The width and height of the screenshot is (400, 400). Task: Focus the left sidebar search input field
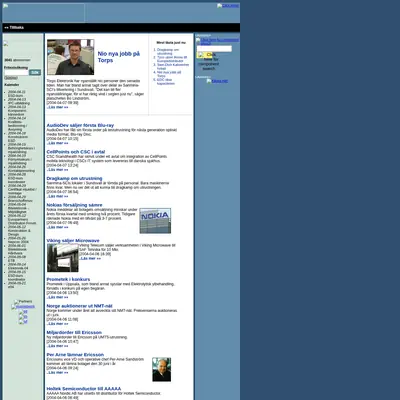click(16, 72)
